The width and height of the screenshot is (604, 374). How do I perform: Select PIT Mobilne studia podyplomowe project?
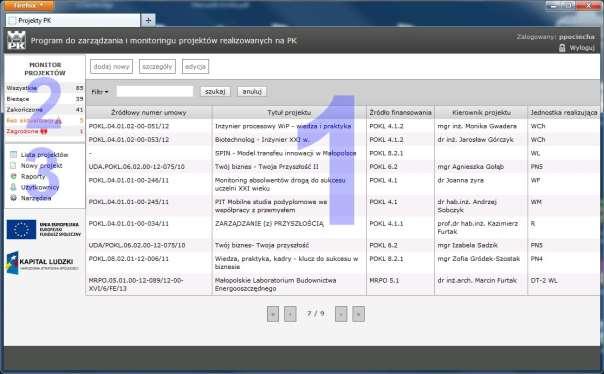pyautogui.click(x=342, y=206)
